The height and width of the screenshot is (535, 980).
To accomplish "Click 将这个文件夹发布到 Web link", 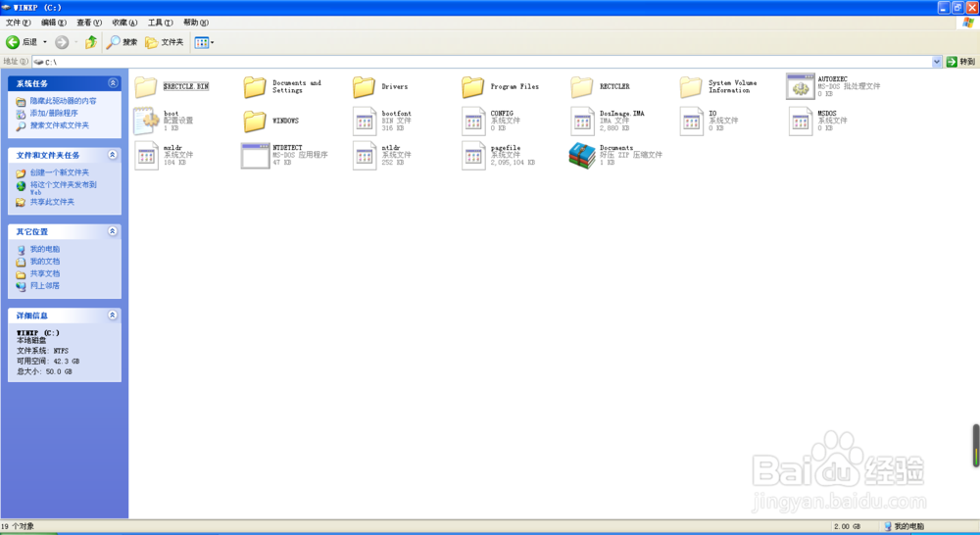I will pyautogui.click(x=63, y=188).
